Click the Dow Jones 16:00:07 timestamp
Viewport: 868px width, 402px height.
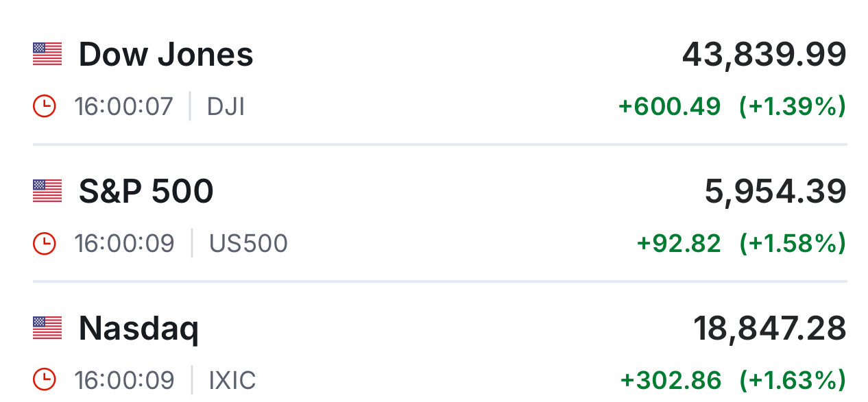pyautogui.click(x=123, y=107)
